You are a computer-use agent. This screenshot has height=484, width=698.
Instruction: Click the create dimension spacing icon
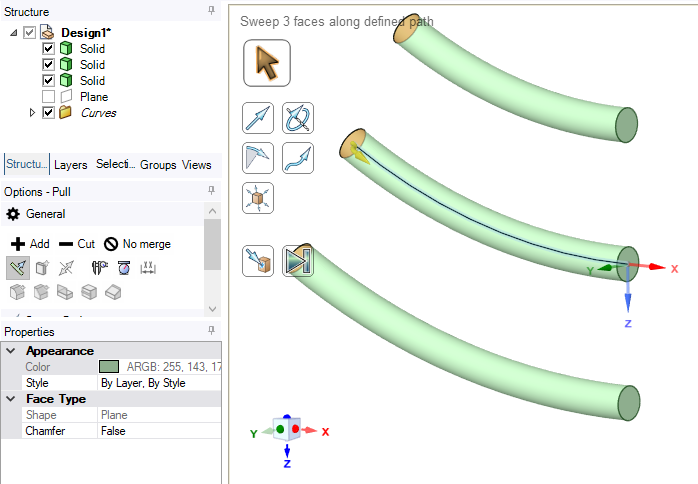click(148, 268)
